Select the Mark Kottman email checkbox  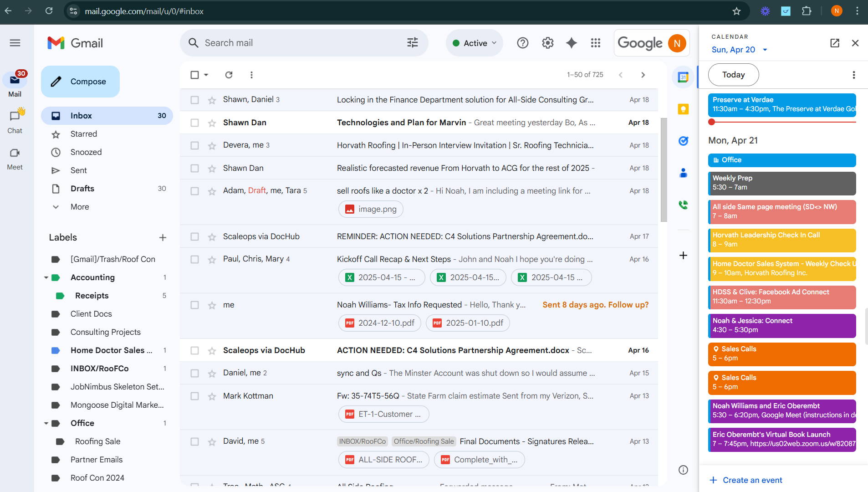(194, 396)
